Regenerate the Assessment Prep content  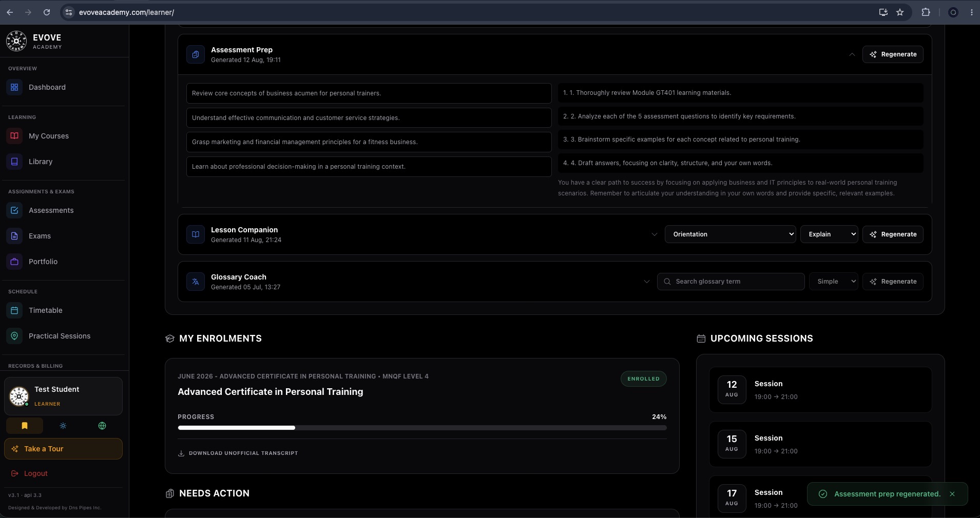893,54
